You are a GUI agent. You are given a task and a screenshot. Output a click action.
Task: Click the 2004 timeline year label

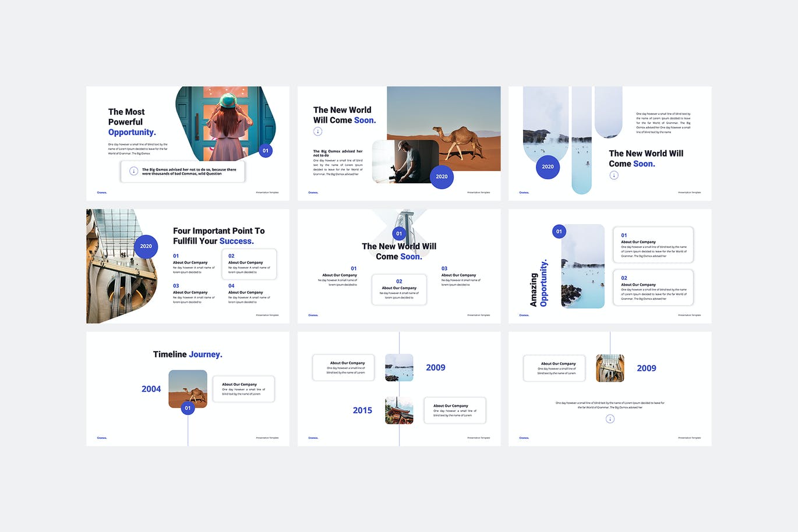[151, 389]
